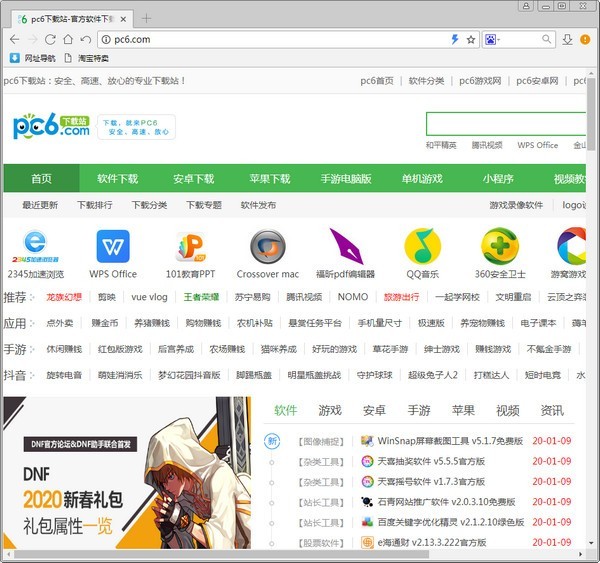
Task: Click the 2345加速浏览 browser icon
Action: pyautogui.click(x=36, y=246)
